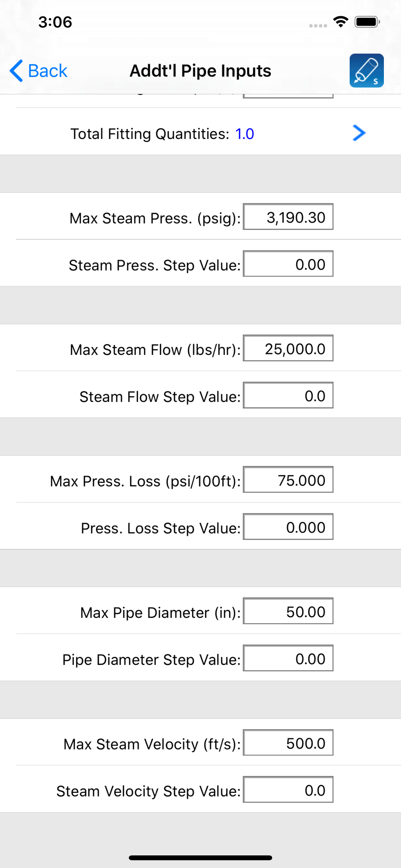This screenshot has width=401, height=868.
Task: Tap the battery status icon
Action: click(x=367, y=22)
